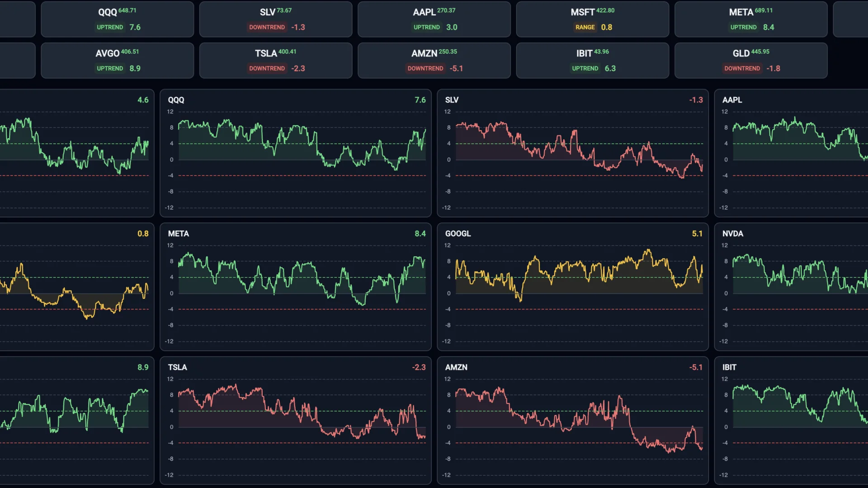The image size is (868, 488).
Task: Click the SLV chart score -1.3
Action: (697, 100)
